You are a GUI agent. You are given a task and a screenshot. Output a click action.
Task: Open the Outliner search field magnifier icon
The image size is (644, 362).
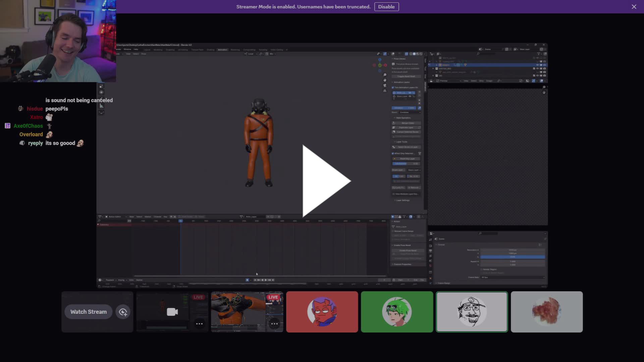pos(478,53)
